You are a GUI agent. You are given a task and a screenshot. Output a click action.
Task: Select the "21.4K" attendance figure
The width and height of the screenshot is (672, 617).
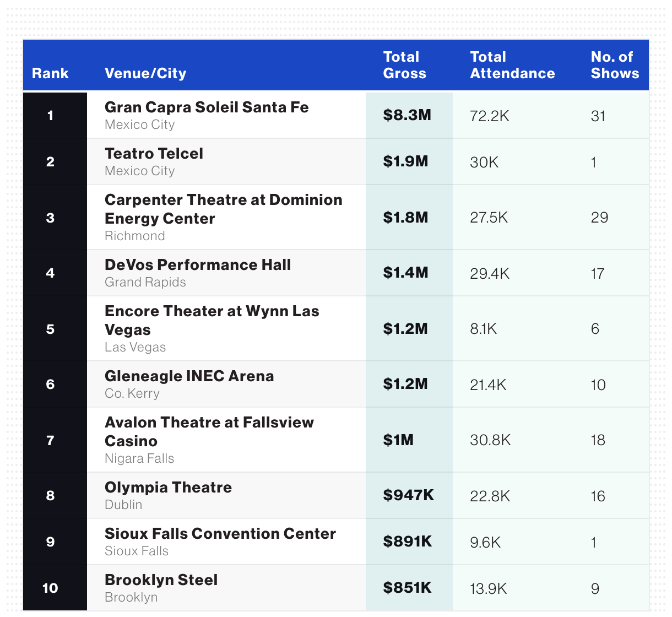pos(488,385)
